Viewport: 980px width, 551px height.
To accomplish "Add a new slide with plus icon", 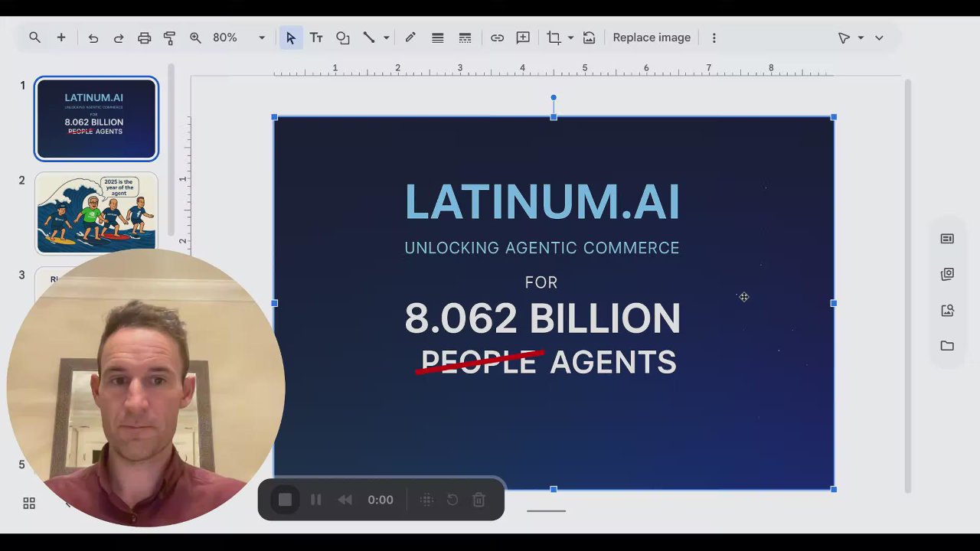I will click(x=61, y=37).
